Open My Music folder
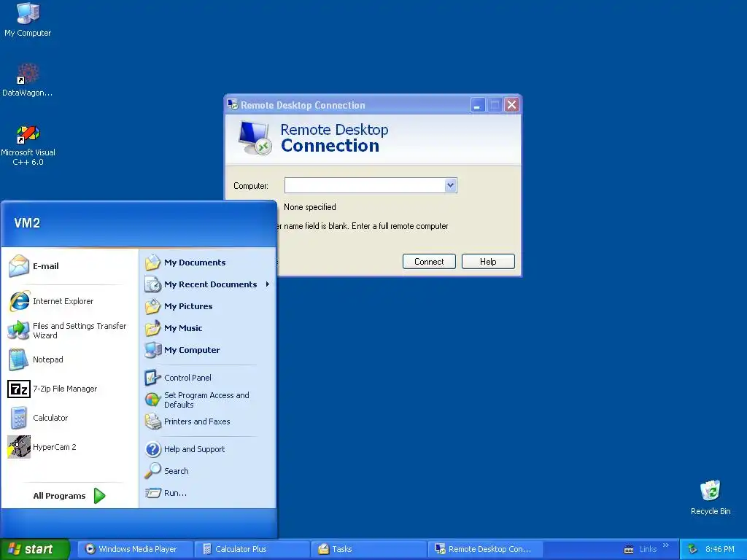 coord(208,328)
